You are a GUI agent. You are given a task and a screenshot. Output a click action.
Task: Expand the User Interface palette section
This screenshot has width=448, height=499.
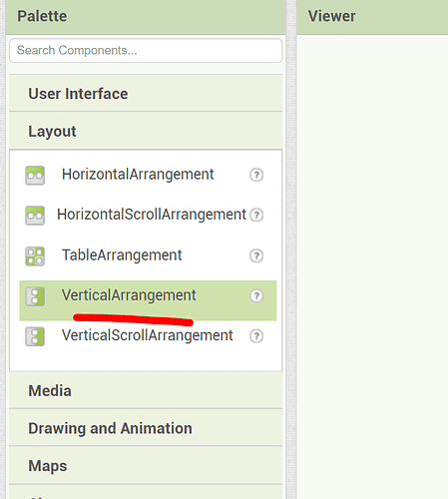click(x=146, y=94)
